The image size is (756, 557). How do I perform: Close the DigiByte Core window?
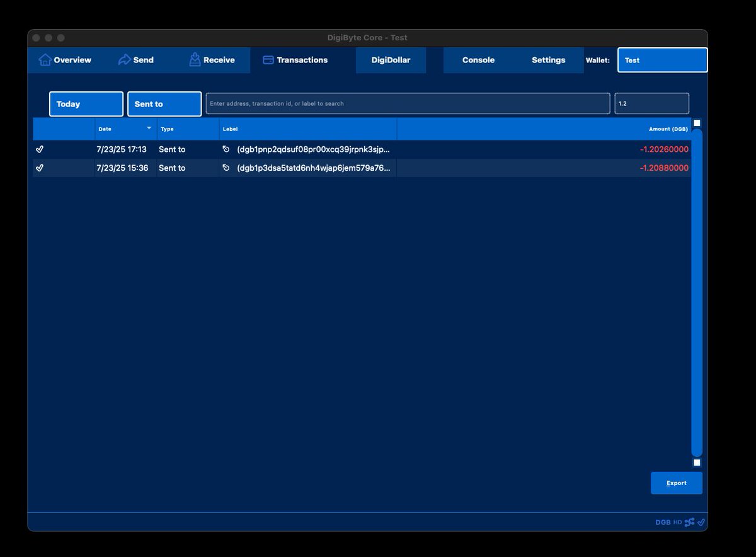pos(36,38)
